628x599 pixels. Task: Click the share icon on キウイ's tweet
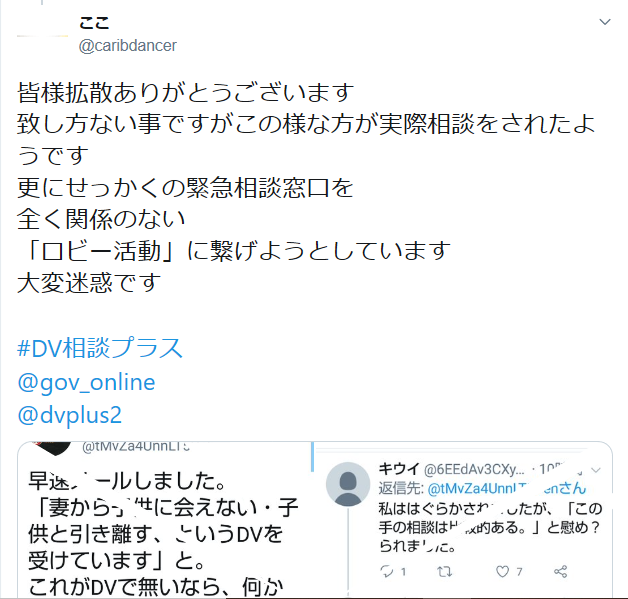[x=561, y=571]
